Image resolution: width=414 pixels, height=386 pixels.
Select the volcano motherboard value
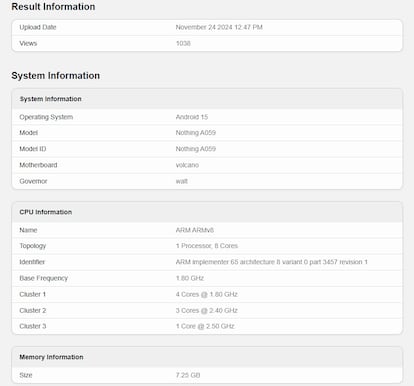tap(187, 165)
